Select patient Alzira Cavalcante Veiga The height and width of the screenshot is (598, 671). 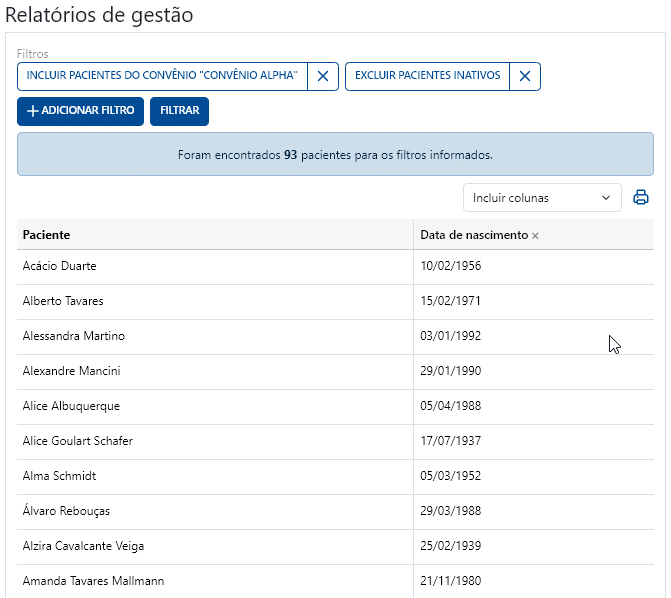tap(83, 546)
